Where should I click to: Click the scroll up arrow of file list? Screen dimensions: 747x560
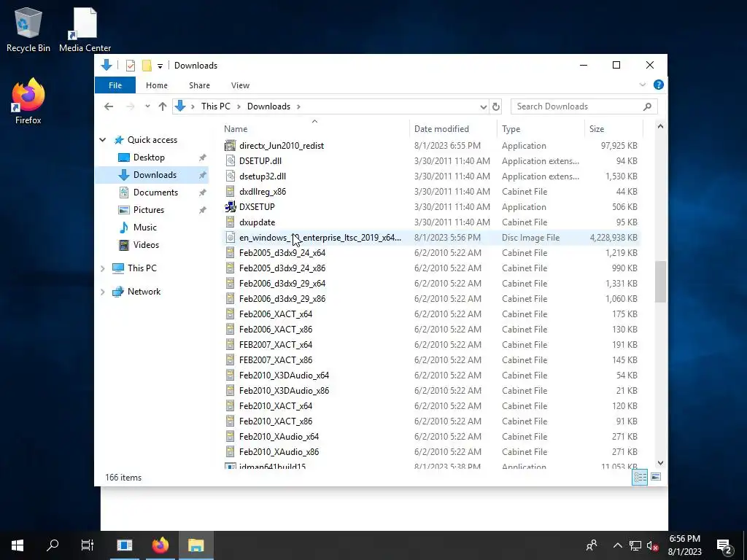(660, 126)
